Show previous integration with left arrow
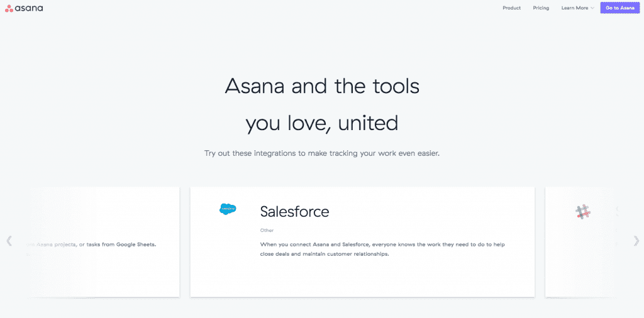This screenshot has width=644, height=318. tap(9, 241)
